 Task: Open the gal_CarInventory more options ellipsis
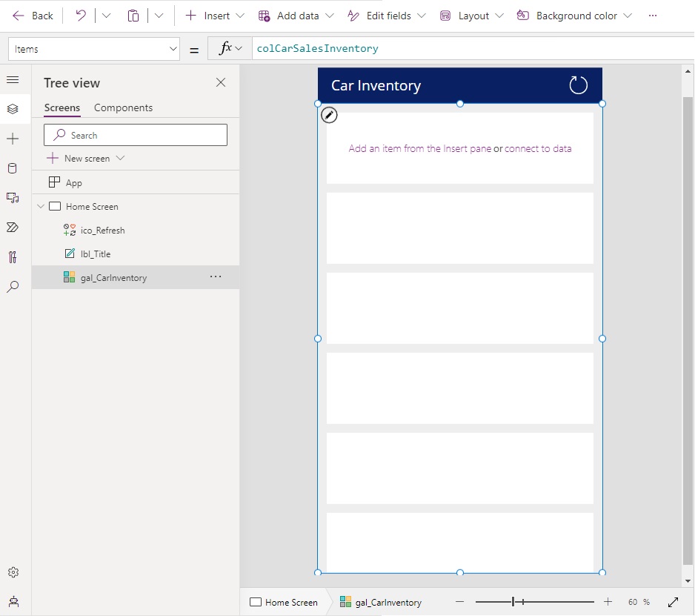[216, 276]
